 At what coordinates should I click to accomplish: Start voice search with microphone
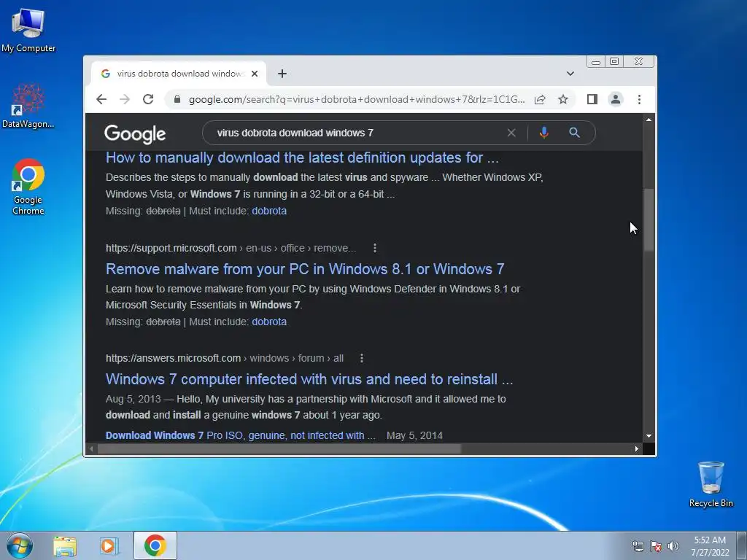[544, 133]
